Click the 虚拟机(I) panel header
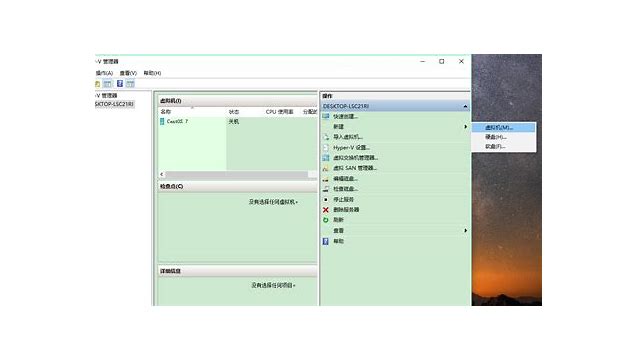 click(x=238, y=100)
